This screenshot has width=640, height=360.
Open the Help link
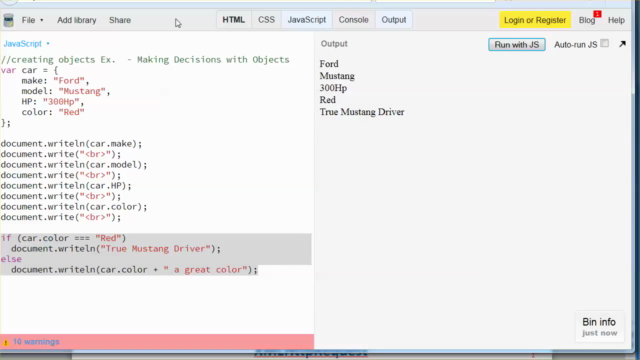click(616, 20)
